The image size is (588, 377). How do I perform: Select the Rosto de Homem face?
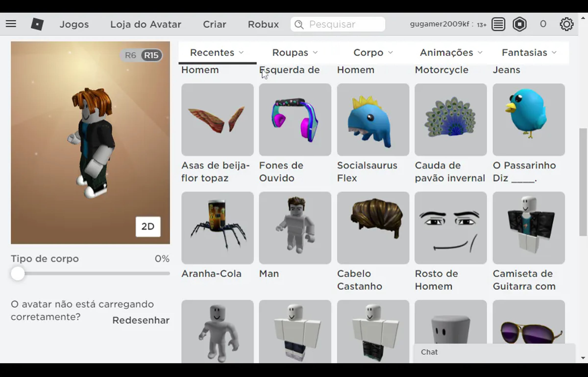pos(451,228)
